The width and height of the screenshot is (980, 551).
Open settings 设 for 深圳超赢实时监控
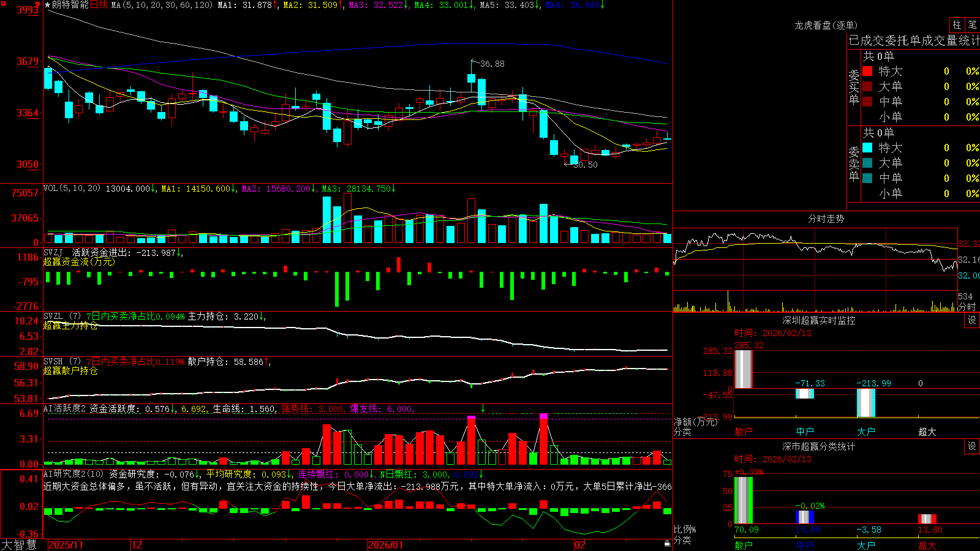tap(971, 320)
